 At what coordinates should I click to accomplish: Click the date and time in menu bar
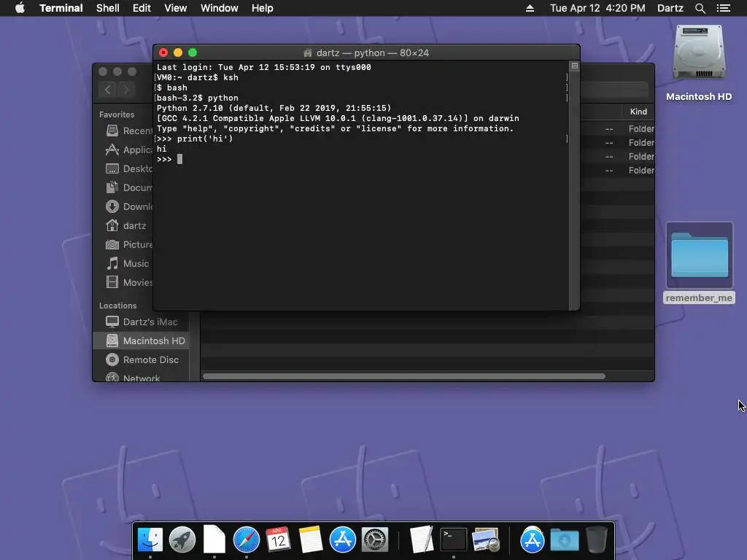click(x=597, y=8)
